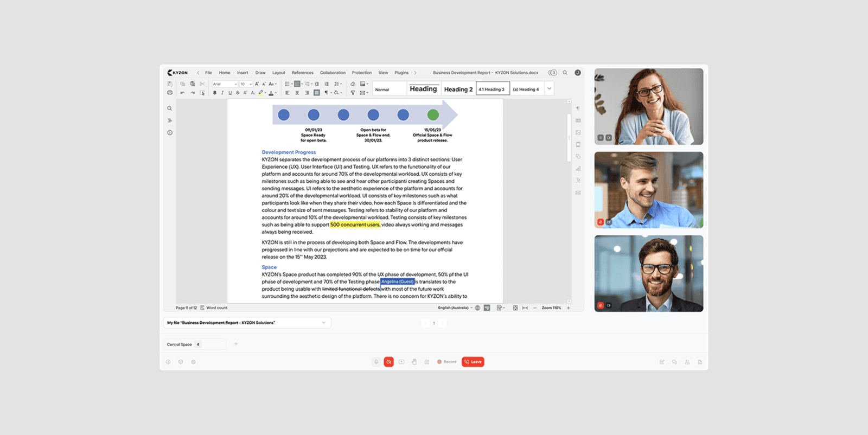Viewport: 868px width, 435px height.
Task: Select the video tile of the woman with glasses
Action: pyautogui.click(x=649, y=106)
